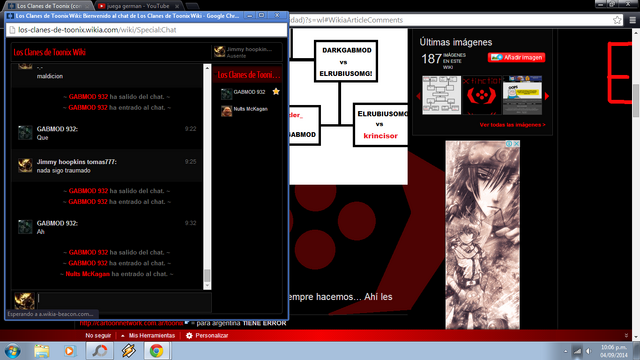The image size is (640, 360).
Task: Open a new tab in the background Chrome window
Action: click(192, 6)
